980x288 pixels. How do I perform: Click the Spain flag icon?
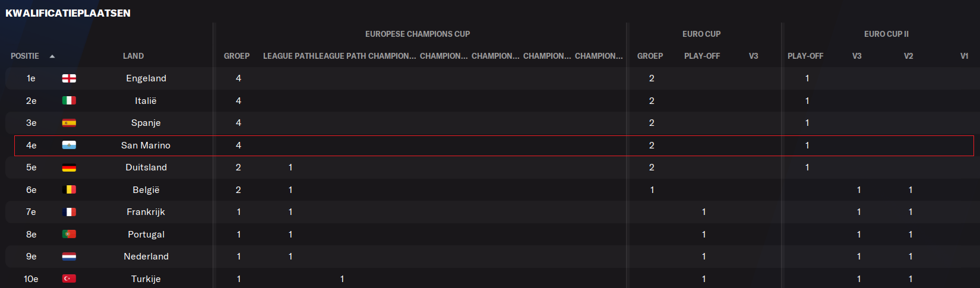[69, 123]
